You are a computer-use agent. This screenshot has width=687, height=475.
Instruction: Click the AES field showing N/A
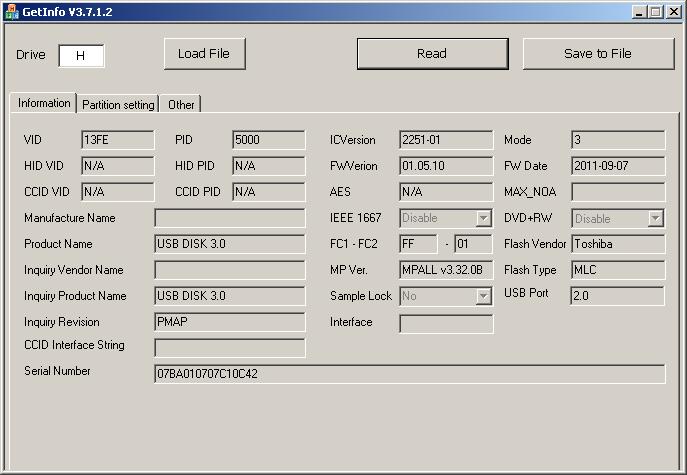[x=446, y=192]
